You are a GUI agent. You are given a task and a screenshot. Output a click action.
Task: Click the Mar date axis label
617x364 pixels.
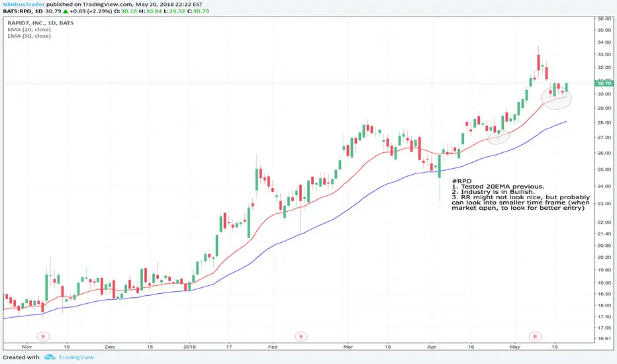click(x=348, y=347)
